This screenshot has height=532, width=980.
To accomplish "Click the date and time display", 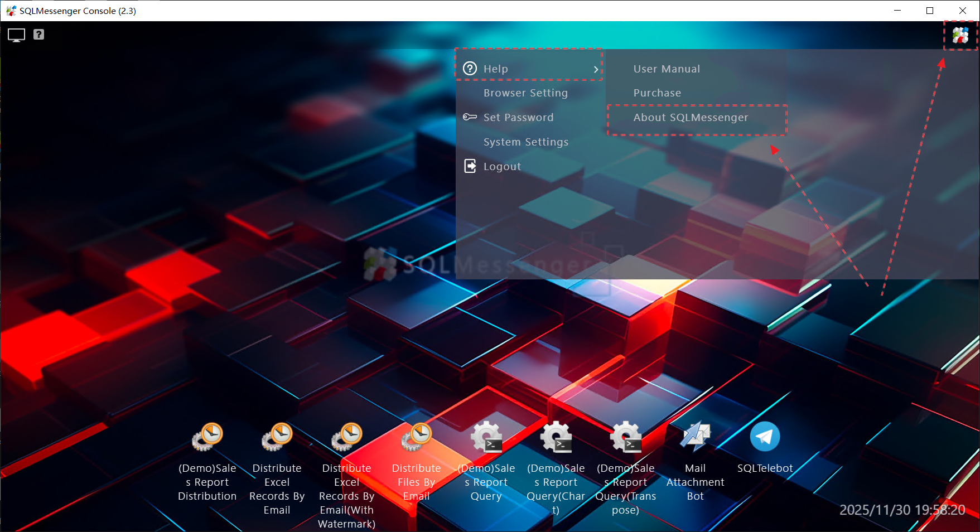I will pos(902,510).
